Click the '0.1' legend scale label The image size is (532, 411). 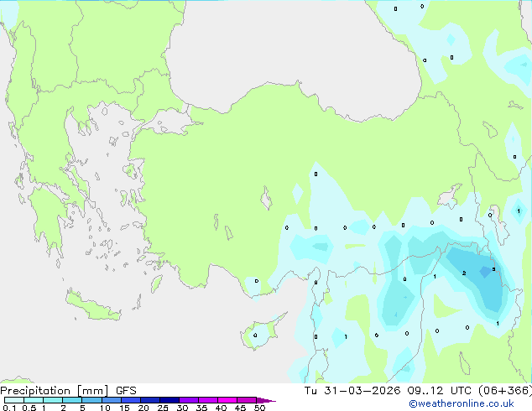(9, 408)
